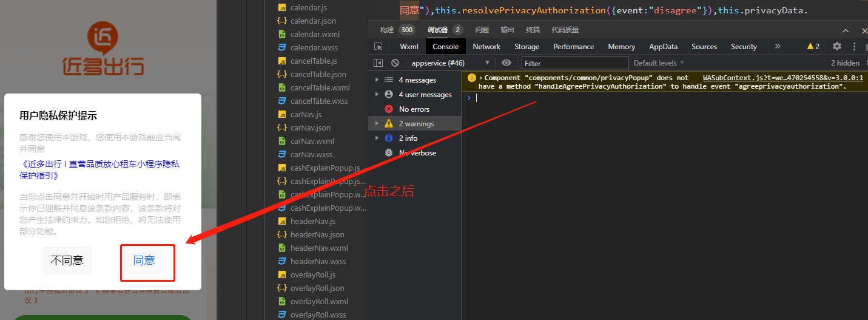Clear the console with the ban icon
868x320 pixels.
tap(395, 63)
